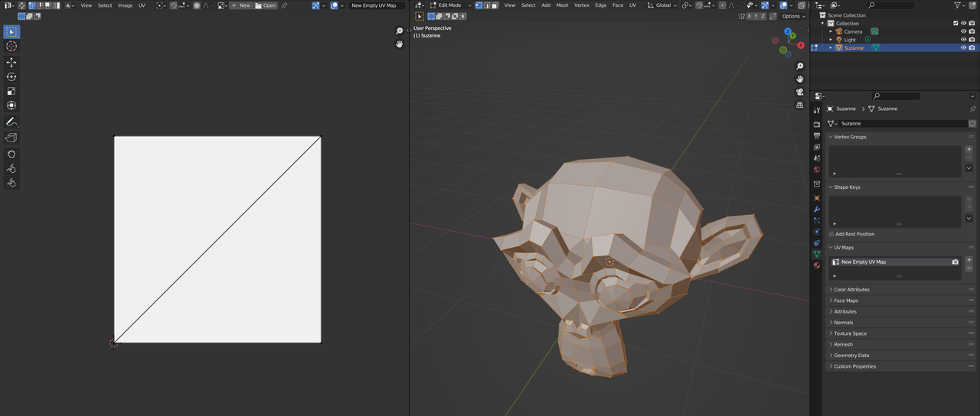Expand the Suzanne item in outliner
980x416 pixels.
tap(830, 47)
